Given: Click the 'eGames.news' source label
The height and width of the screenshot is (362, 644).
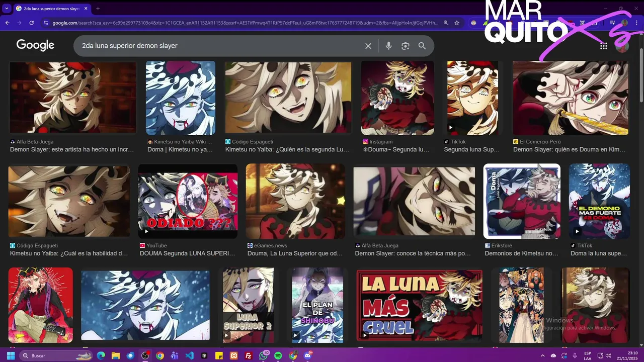Looking at the screenshot, I should [270, 245].
